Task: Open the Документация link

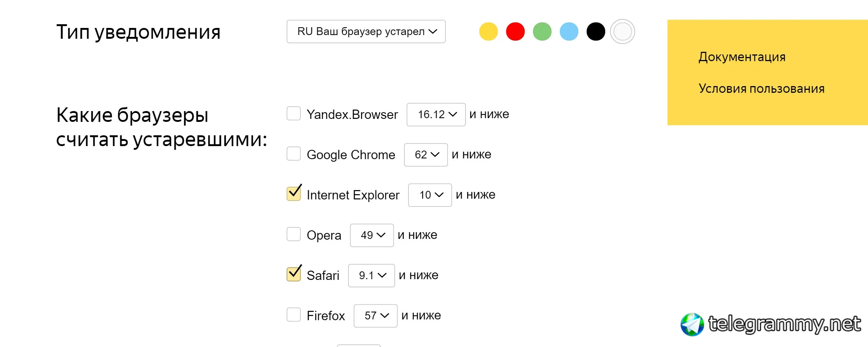Action: pos(742,57)
